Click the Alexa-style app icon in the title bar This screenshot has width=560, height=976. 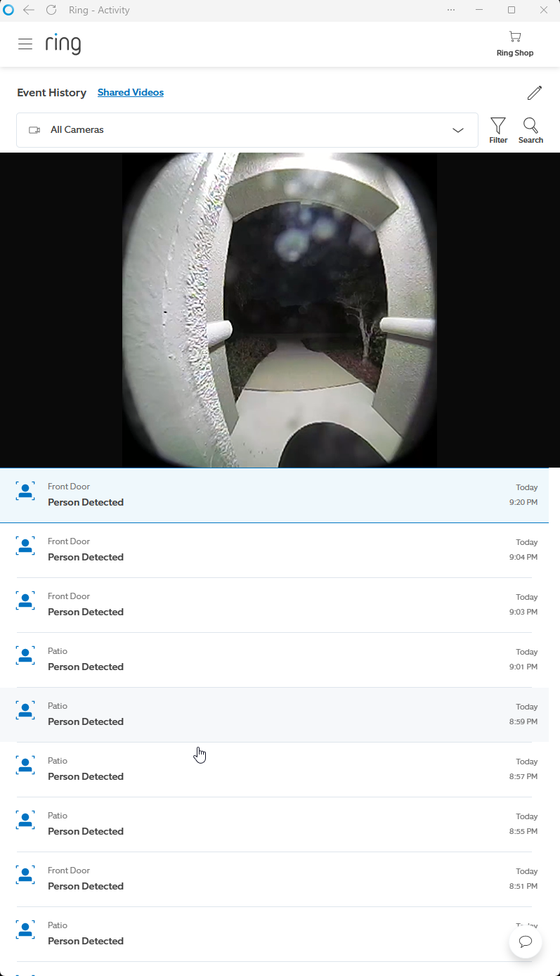click(8, 10)
